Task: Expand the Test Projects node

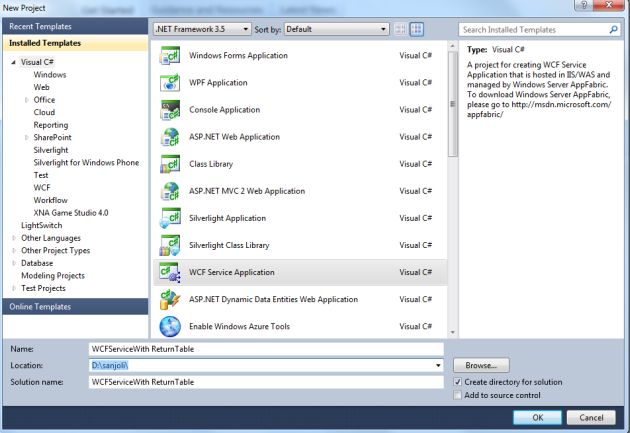Action: [14, 288]
